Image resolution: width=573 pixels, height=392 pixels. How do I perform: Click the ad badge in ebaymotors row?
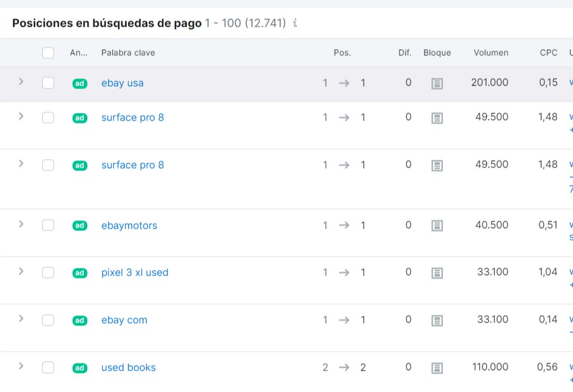pyautogui.click(x=80, y=226)
